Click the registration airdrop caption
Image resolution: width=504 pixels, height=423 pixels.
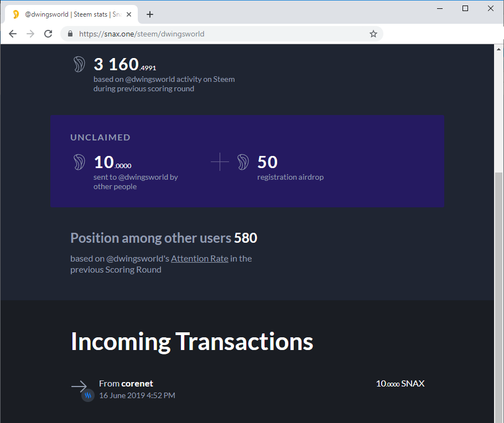(290, 177)
